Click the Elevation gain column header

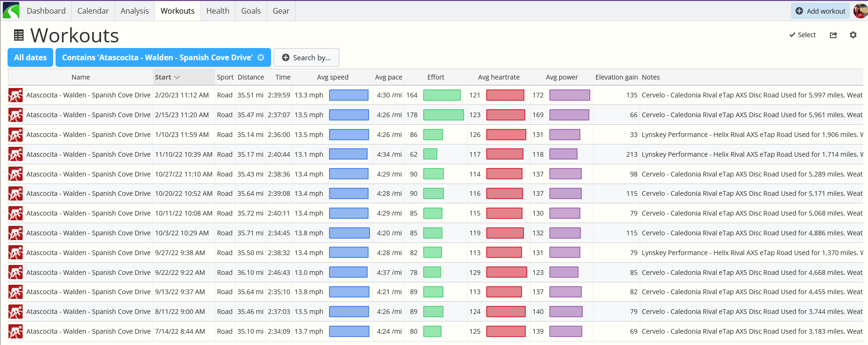click(x=616, y=77)
